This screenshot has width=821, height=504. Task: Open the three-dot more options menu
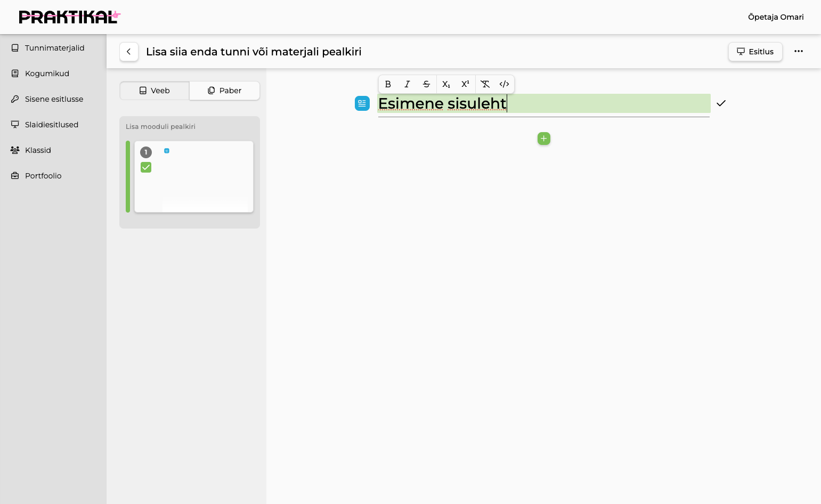coord(799,51)
